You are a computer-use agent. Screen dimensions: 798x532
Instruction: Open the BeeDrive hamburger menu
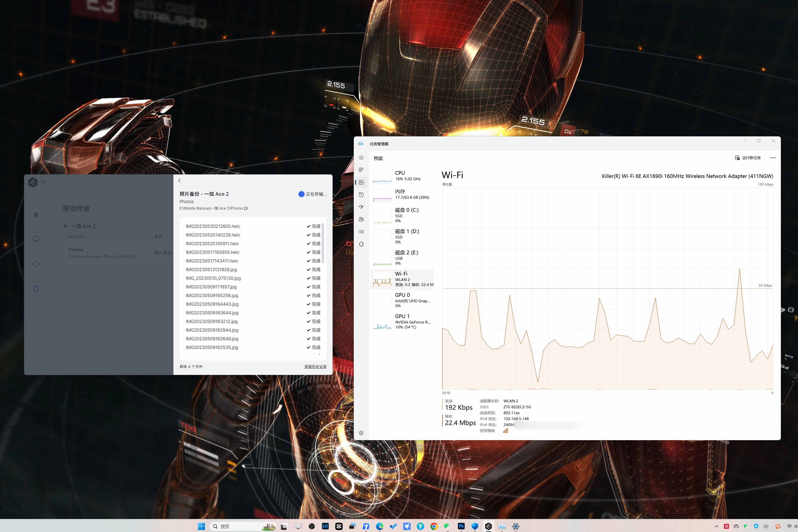[43, 182]
